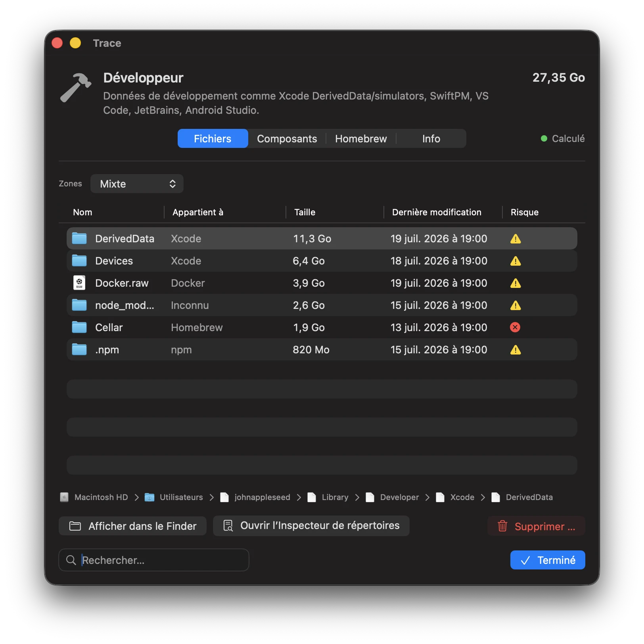
Task: Click the 13 juil. 2026 à 19:00 date
Action: 439,327
